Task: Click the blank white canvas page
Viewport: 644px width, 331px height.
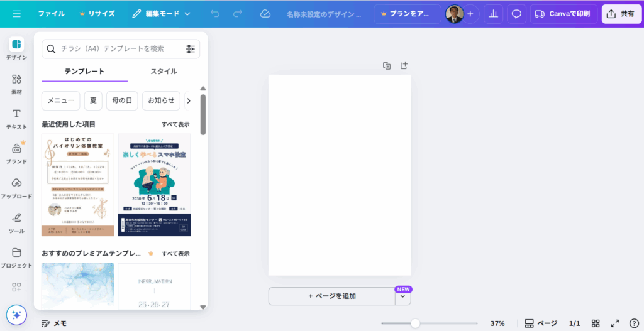Action: (x=340, y=175)
